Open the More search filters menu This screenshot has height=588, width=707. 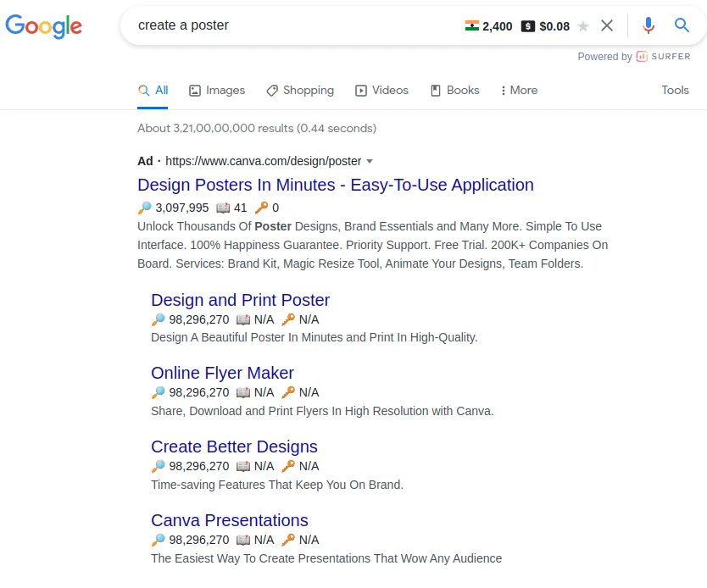tap(519, 90)
